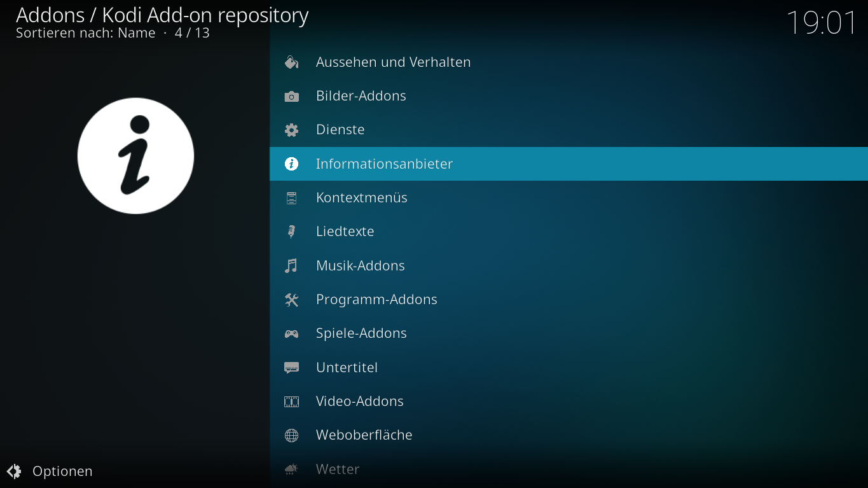Click the microphone icon next to Liedtexte

[291, 232]
